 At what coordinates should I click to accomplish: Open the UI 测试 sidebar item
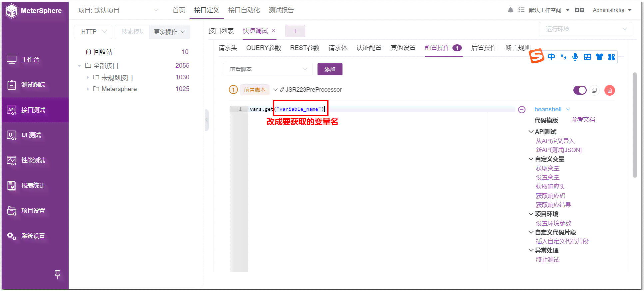point(35,135)
